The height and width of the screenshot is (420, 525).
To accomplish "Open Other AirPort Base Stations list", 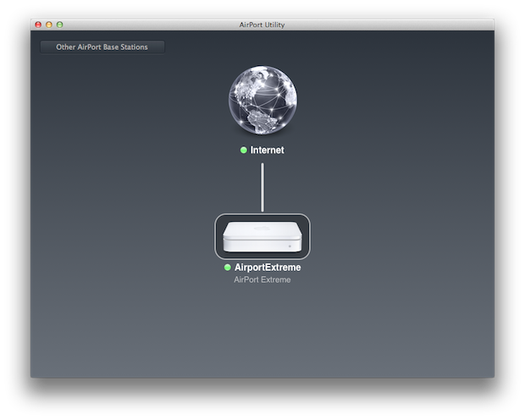I will click(102, 47).
